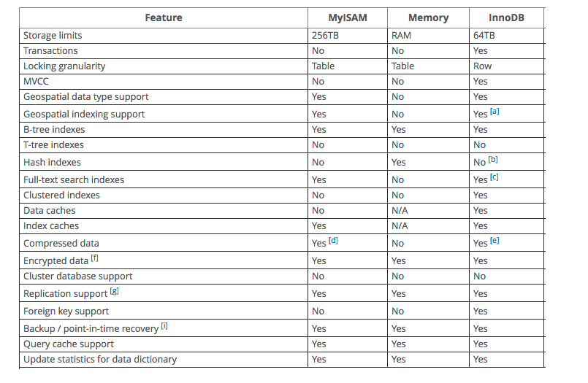The image size is (588, 383).
Task: Select the Memory column header
Action: (x=428, y=18)
